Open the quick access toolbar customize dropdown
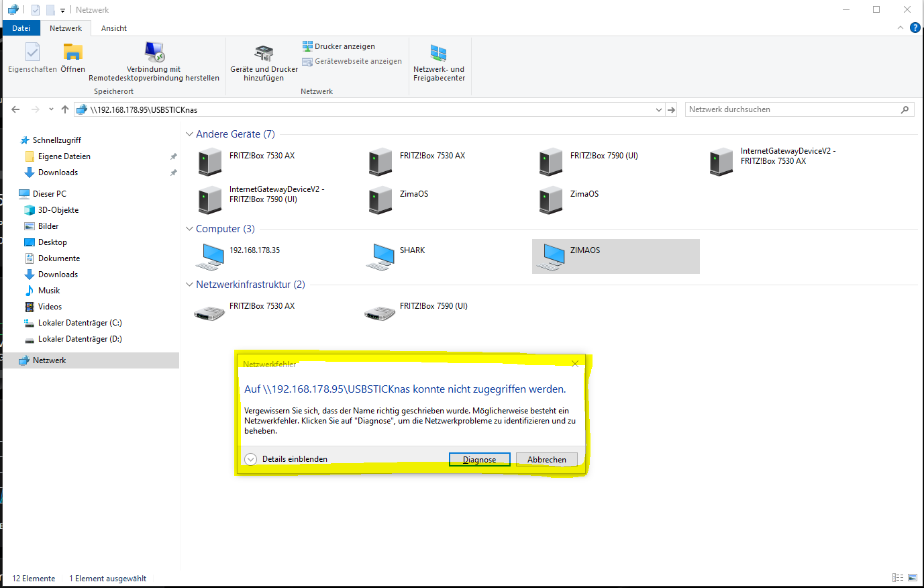The height and width of the screenshot is (588, 924). (62, 10)
